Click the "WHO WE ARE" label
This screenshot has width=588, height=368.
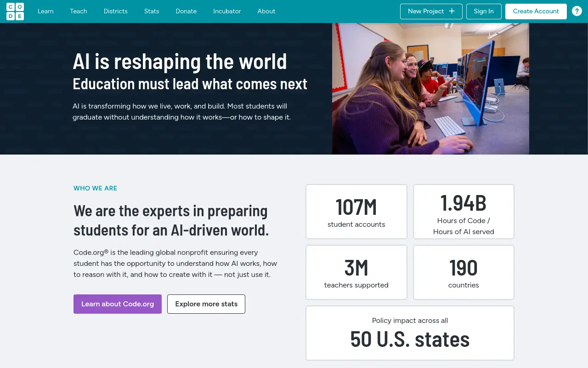[95, 188]
